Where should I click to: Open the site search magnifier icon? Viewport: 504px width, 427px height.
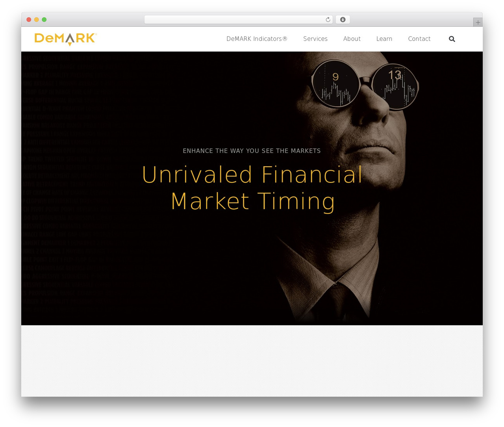click(x=452, y=39)
